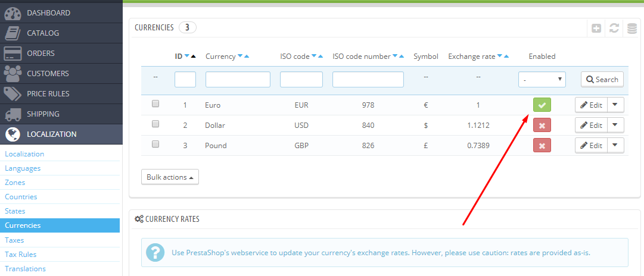Image resolution: width=644 pixels, height=276 pixels.
Task: Focus the ISO code number filter field
Action: click(x=368, y=80)
